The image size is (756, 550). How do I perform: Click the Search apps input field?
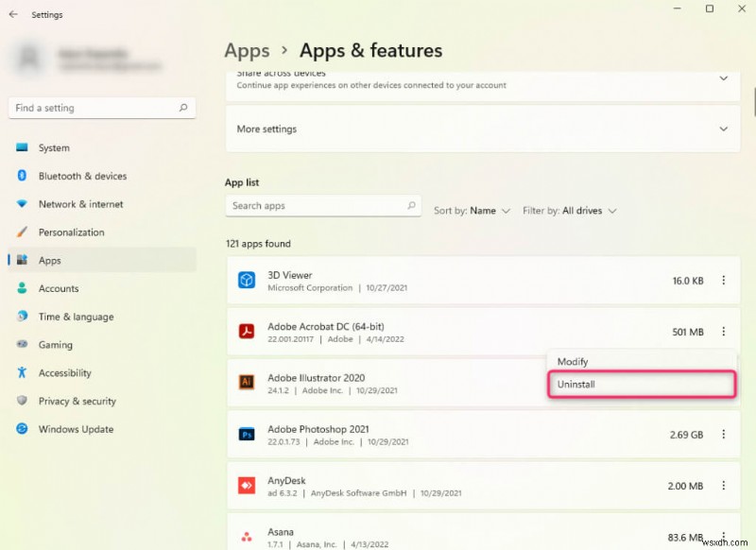(323, 206)
